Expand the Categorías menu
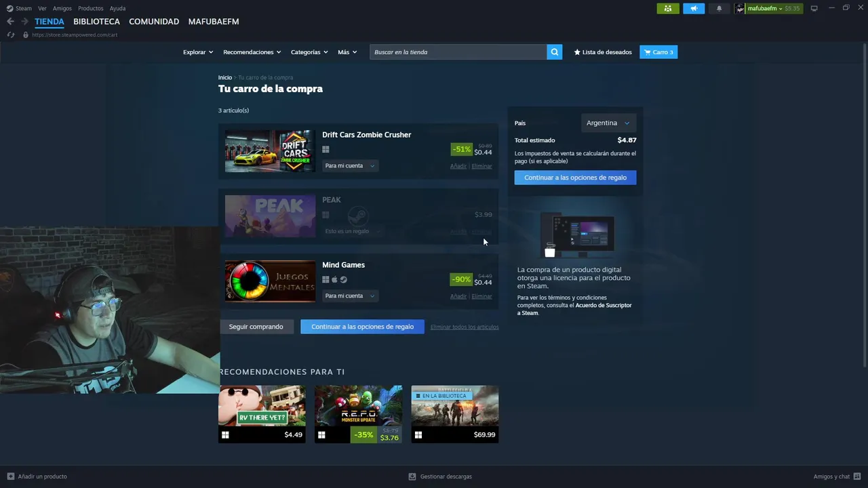This screenshot has height=488, width=868. 309,52
